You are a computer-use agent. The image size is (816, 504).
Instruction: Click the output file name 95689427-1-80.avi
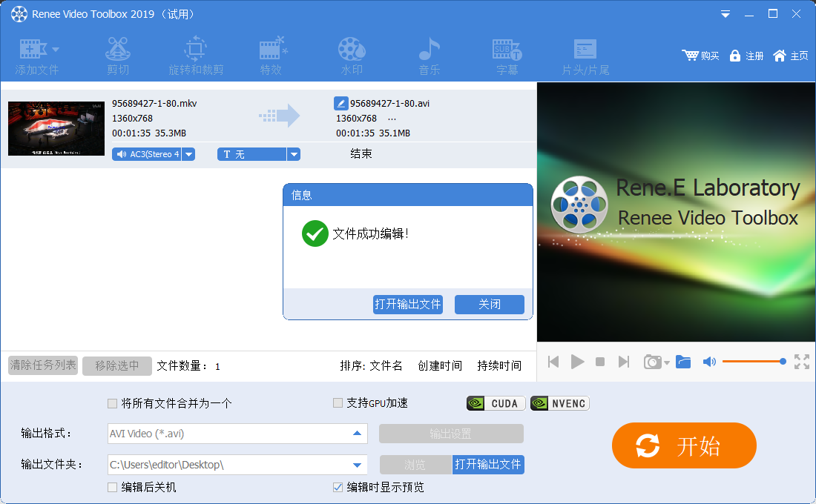pos(389,104)
